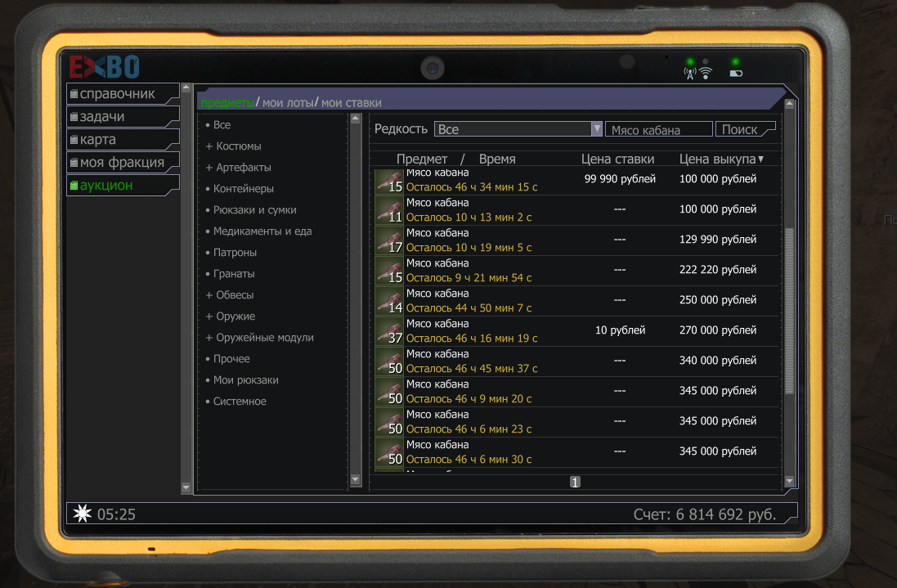Select the Контейнеры category
This screenshot has width=897, height=588.
pos(240,188)
